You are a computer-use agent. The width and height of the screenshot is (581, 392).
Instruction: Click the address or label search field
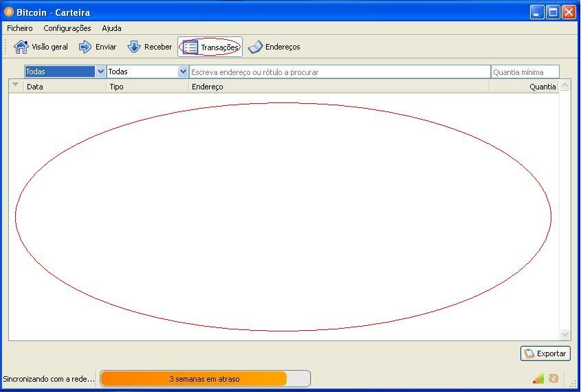340,72
